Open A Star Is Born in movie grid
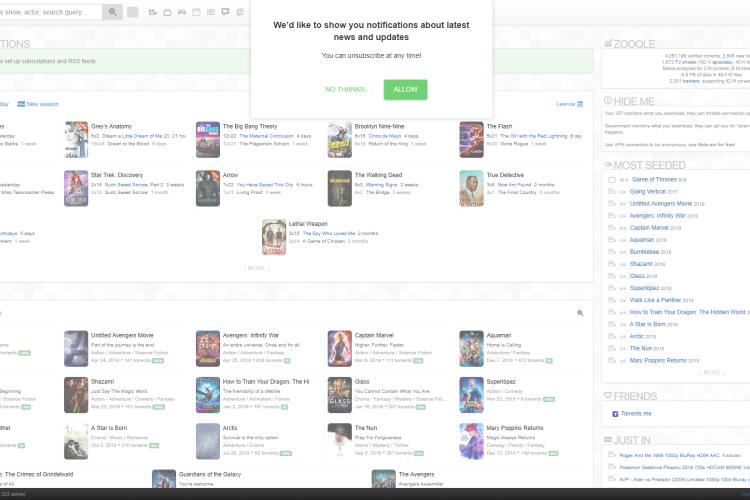This screenshot has width=750, height=500. (x=109, y=428)
